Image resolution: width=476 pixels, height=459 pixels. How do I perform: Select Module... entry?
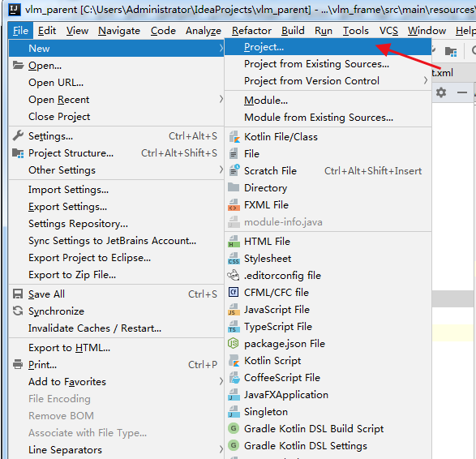(x=328, y=101)
